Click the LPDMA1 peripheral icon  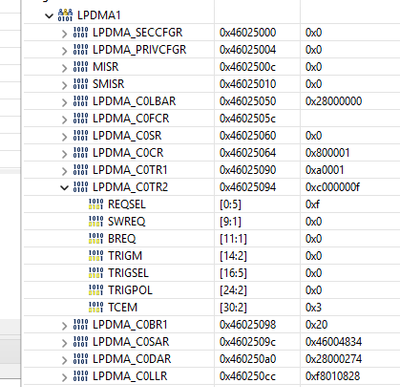(x=65, y=15)
